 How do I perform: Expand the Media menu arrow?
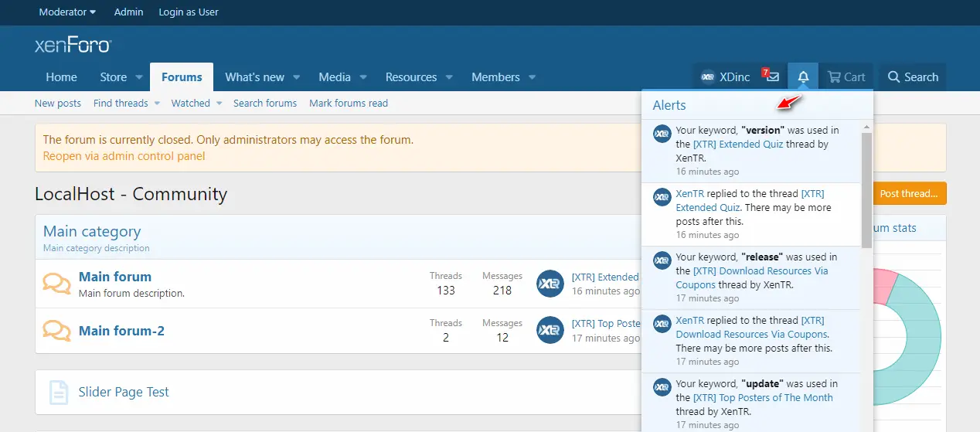(x=363, y=77)
